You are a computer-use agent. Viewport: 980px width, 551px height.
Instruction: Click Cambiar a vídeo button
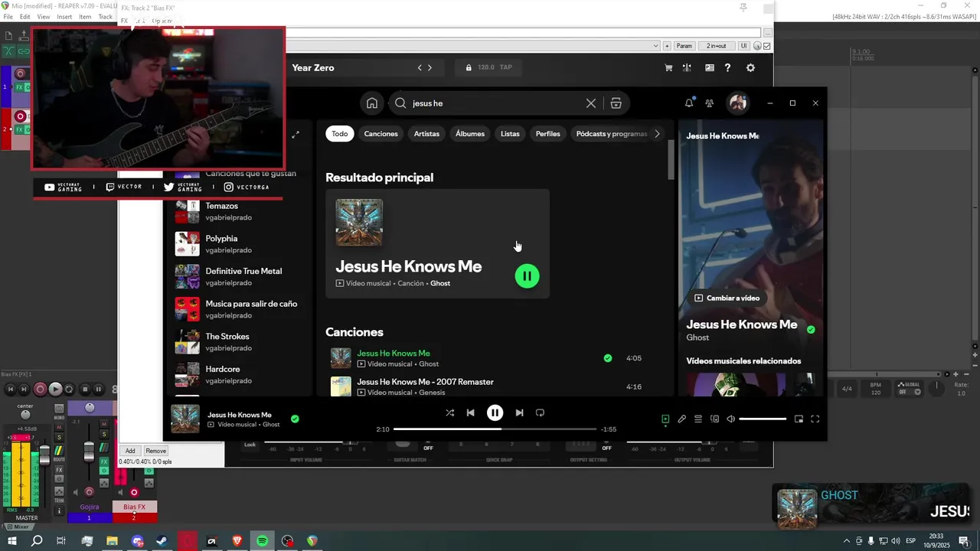click(x=727, y=298)
